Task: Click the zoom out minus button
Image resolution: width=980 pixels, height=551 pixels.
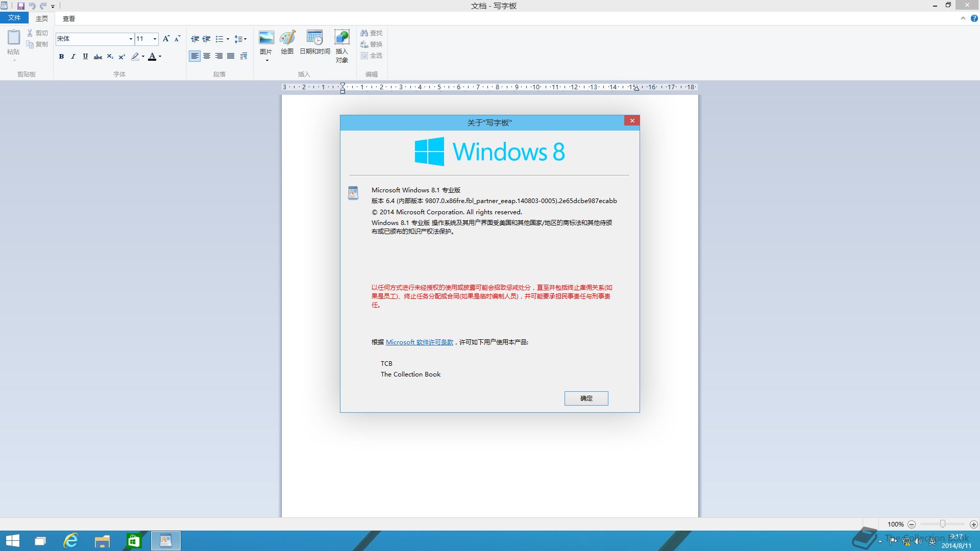Action: (x=912, y=524)
